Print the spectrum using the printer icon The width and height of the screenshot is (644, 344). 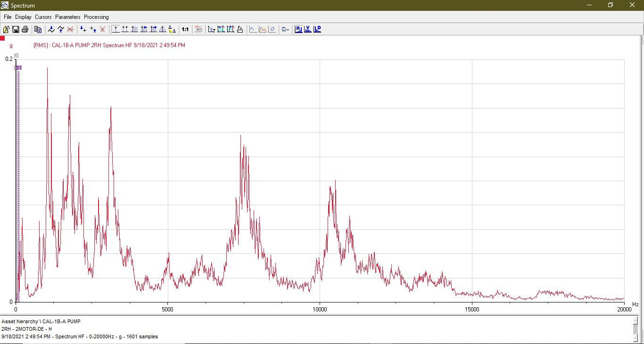pyautogui.click(x=25, y=29)
